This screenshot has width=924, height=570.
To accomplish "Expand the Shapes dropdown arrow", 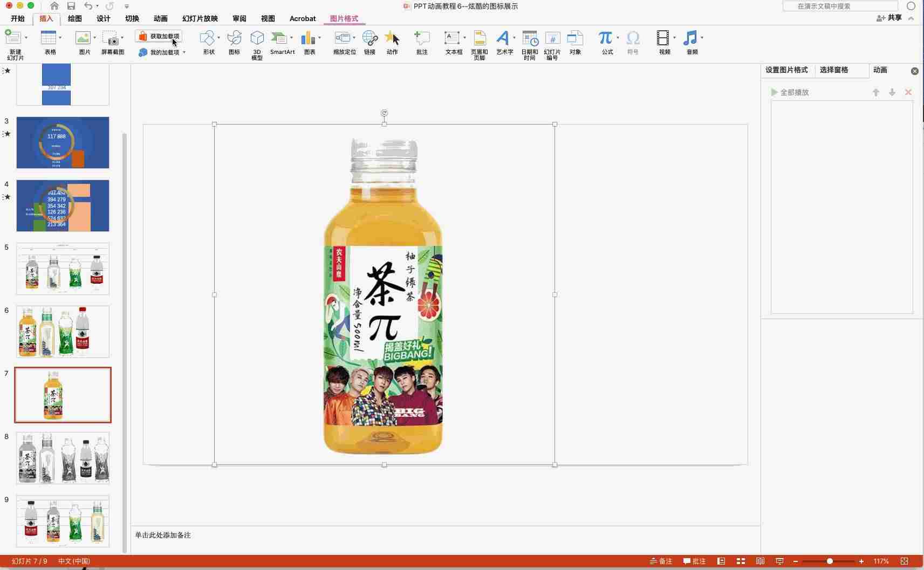I will (x=218, y=38).
